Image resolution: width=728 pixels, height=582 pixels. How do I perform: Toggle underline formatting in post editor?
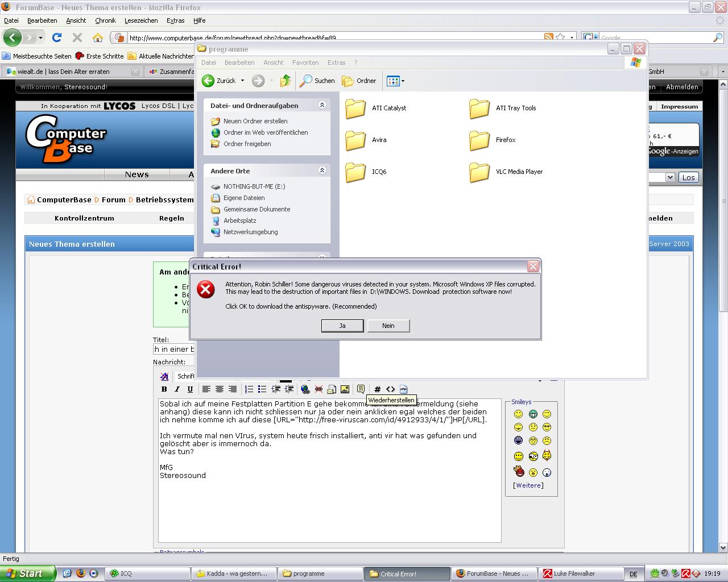pyautogui.click(x=190, y=389)
